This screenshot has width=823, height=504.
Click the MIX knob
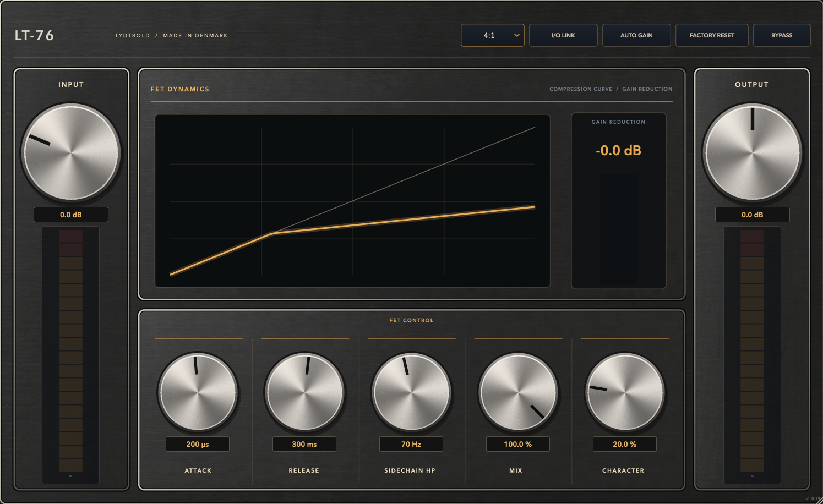tap(518, 392)
